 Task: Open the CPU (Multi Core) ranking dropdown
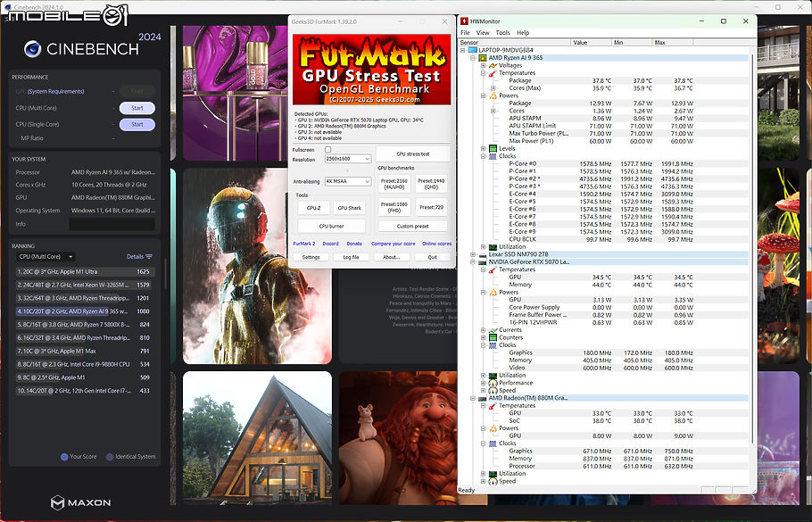pyautogui.click(x=46, y=257)
